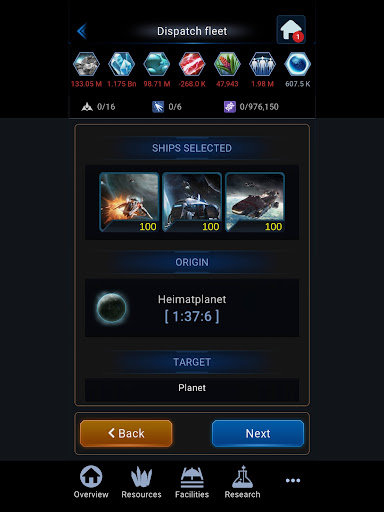
Task: Tap the crystal resource icon showing 1.175 Bn
Action: point(122,64)
